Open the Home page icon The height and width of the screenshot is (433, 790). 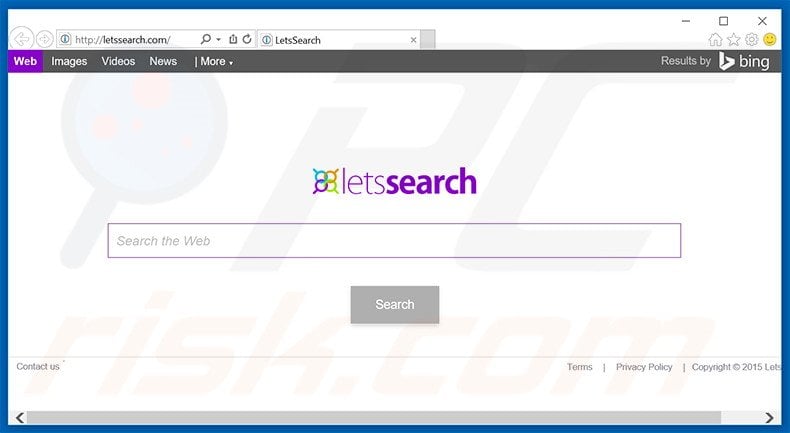click(715, 39)
